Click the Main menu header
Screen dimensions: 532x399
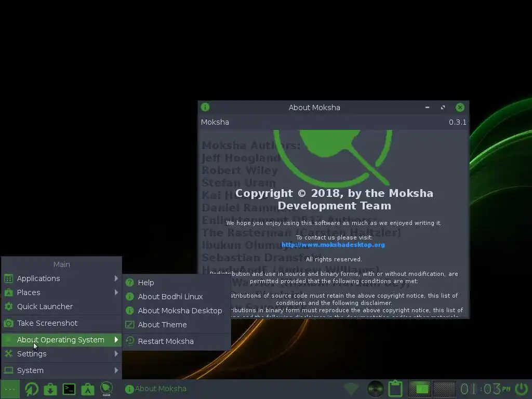click(x=62, y=264)
